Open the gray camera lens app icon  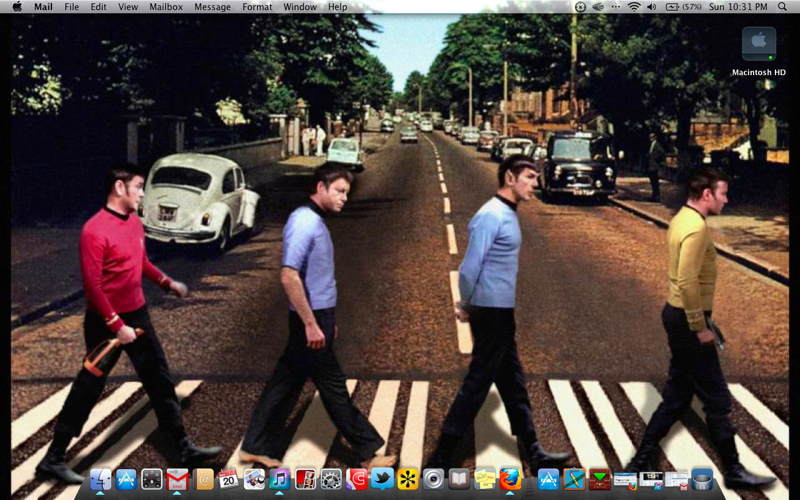433,480
